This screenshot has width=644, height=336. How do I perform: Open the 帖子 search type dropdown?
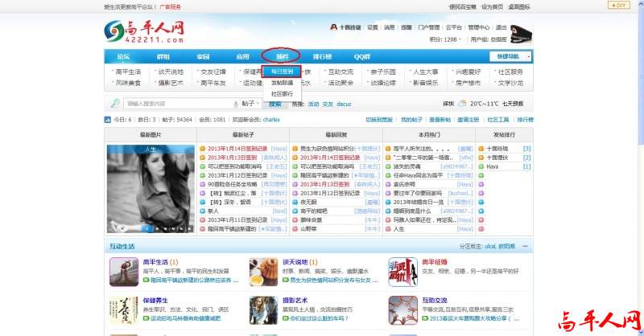[250, 104]
